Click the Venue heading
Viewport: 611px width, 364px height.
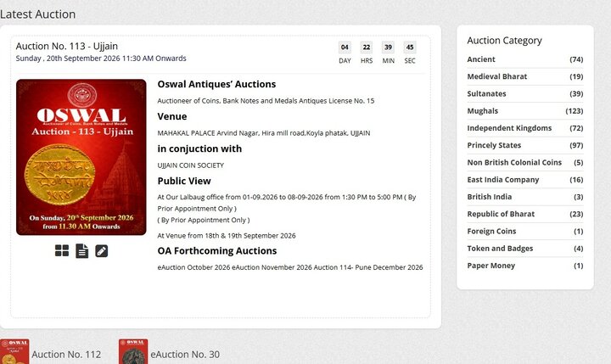[171, 116]
